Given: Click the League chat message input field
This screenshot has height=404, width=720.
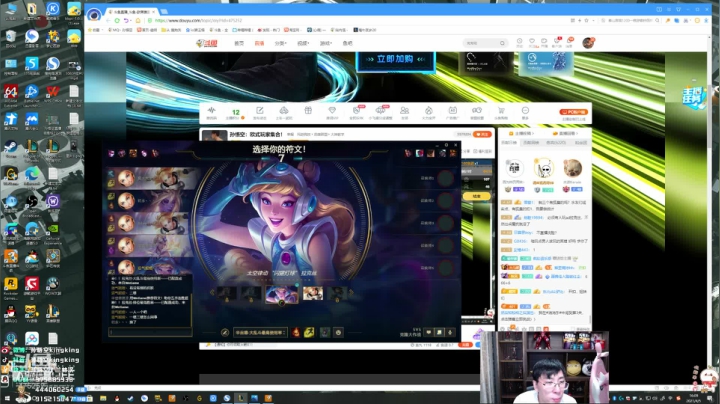Looking at the screenshot, I should pos(150,332).
